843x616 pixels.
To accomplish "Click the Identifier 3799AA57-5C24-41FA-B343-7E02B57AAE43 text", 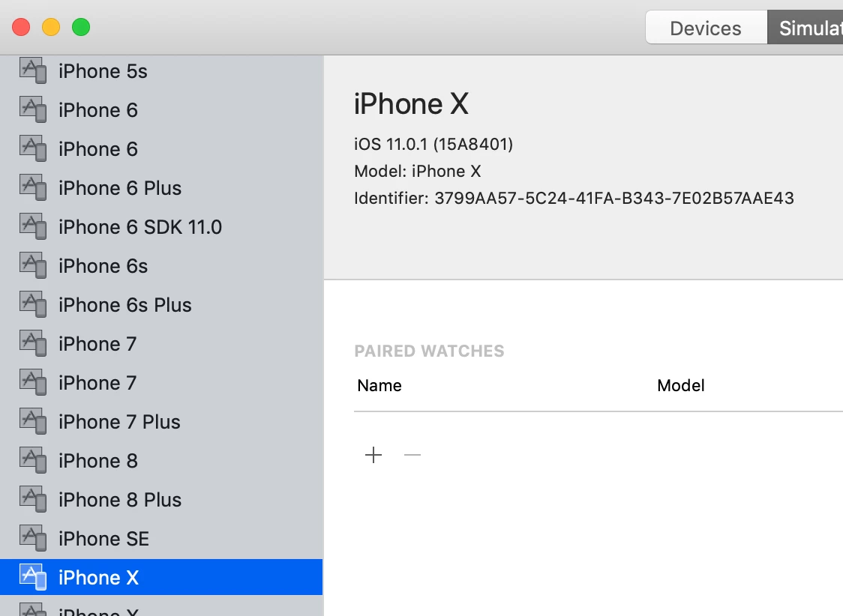I will click(574, 198).
